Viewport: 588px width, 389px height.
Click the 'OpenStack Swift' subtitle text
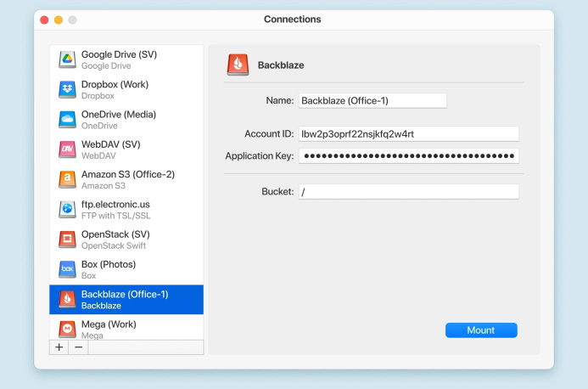(114, 246)
